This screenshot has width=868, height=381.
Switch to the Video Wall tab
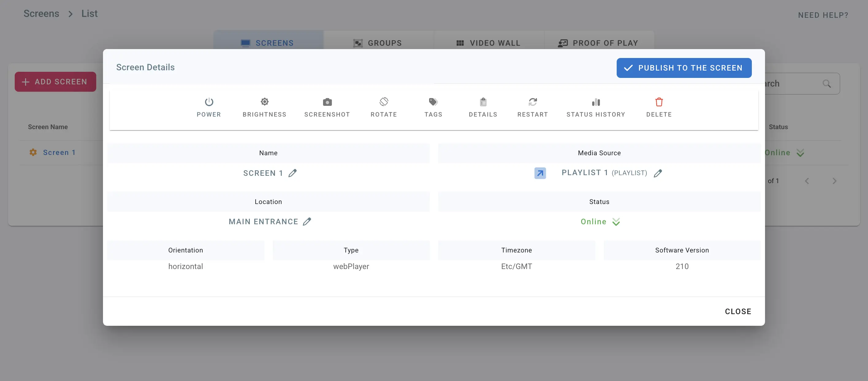488,43
